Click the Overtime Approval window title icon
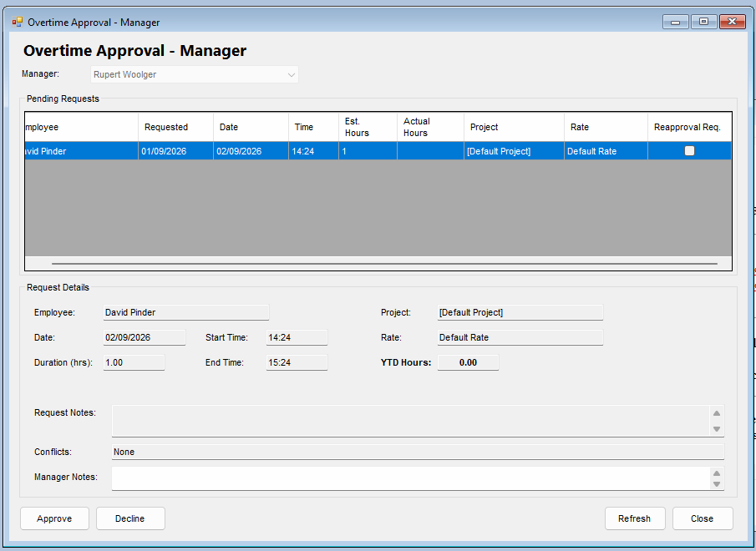 (18, 23)
